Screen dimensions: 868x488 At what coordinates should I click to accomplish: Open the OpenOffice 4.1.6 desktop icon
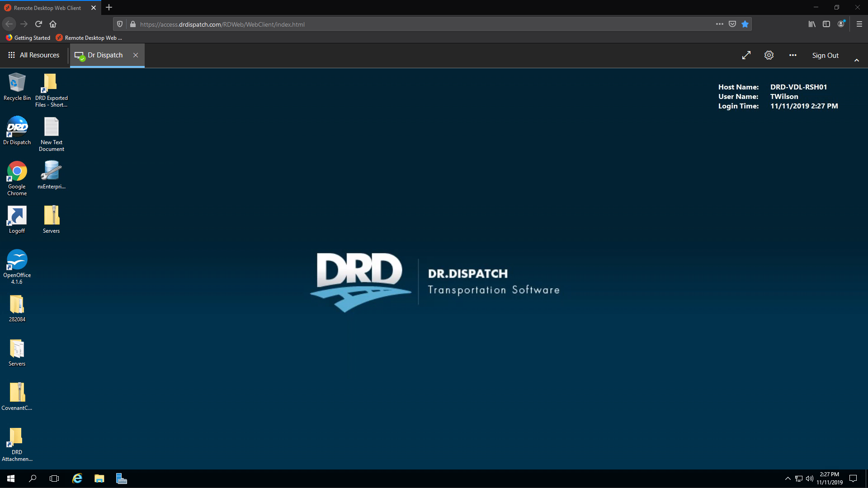click(17, 261)
